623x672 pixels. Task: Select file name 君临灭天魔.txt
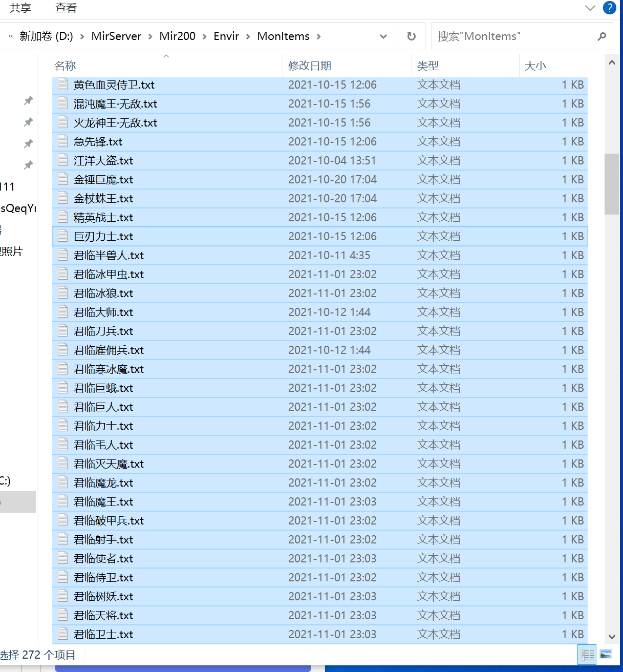(109, 464)
